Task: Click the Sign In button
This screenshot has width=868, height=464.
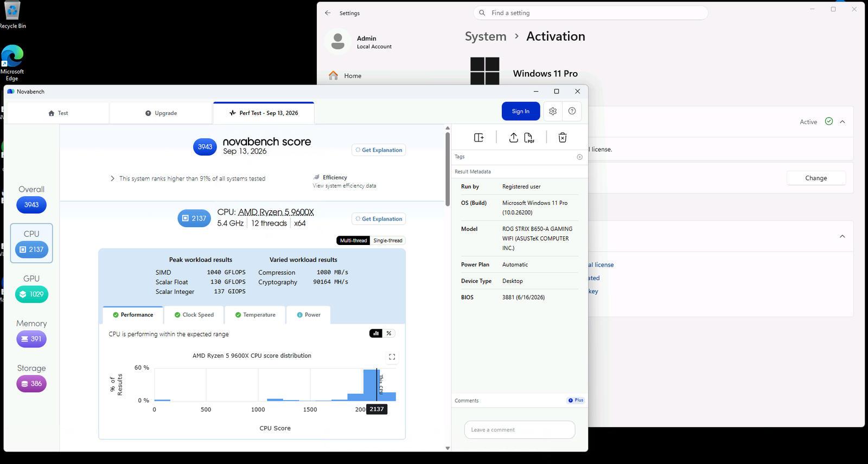Action: tap(521, 111)
